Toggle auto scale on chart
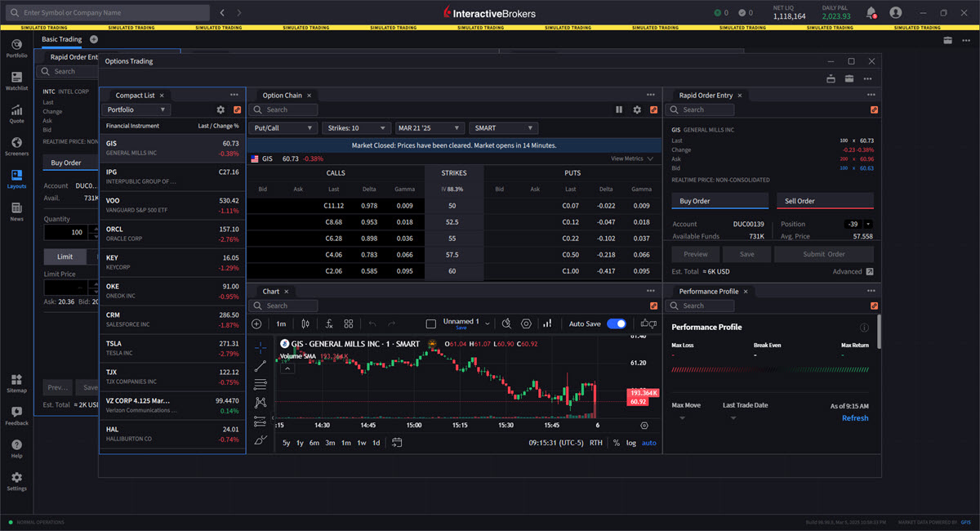Screen dimensions: 980x531 point(648,443)
